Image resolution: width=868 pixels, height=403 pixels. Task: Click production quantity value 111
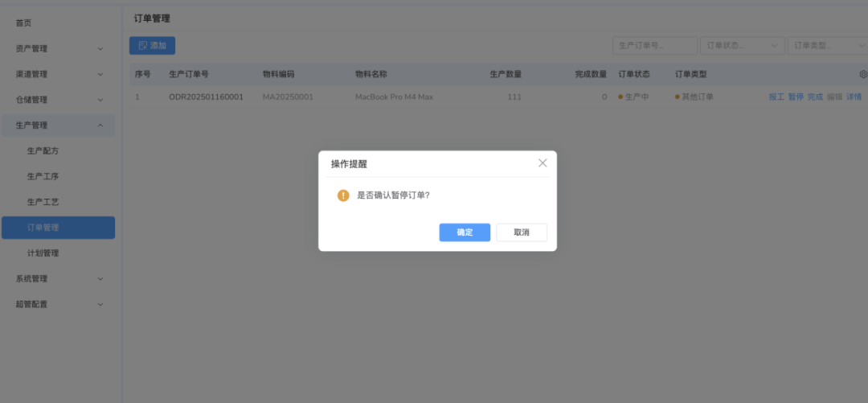pyautogui.click(x=514, y=97)
